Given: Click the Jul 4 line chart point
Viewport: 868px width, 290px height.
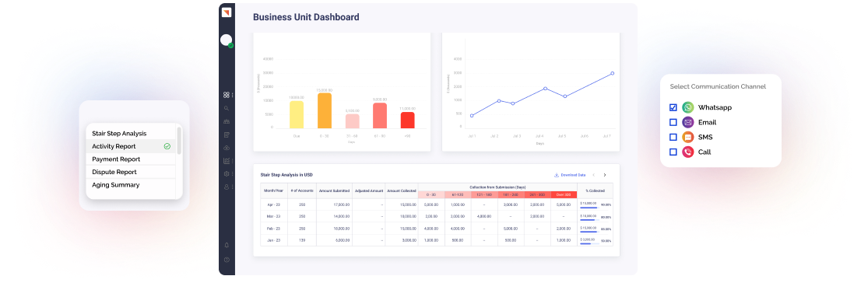Looking at the screenshot, I should point(545,89).
